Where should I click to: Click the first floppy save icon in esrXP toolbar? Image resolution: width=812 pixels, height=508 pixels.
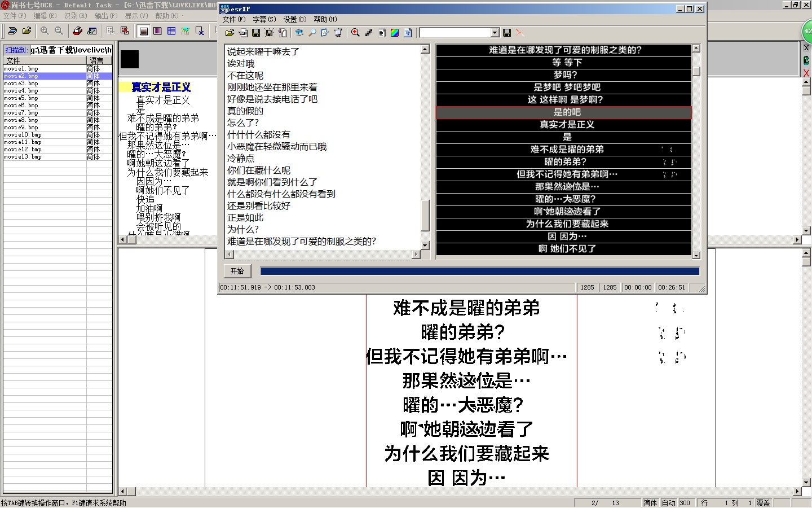pyautogui.click(x=256, y=33)
